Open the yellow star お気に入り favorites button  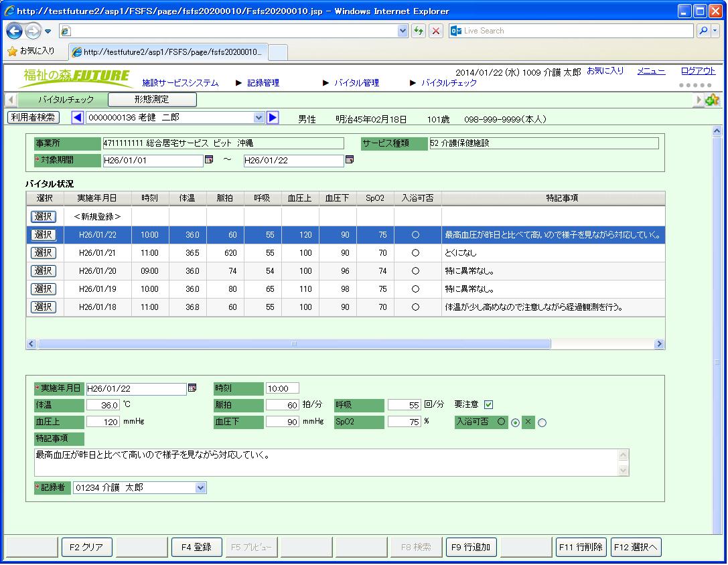coord(31,51)
